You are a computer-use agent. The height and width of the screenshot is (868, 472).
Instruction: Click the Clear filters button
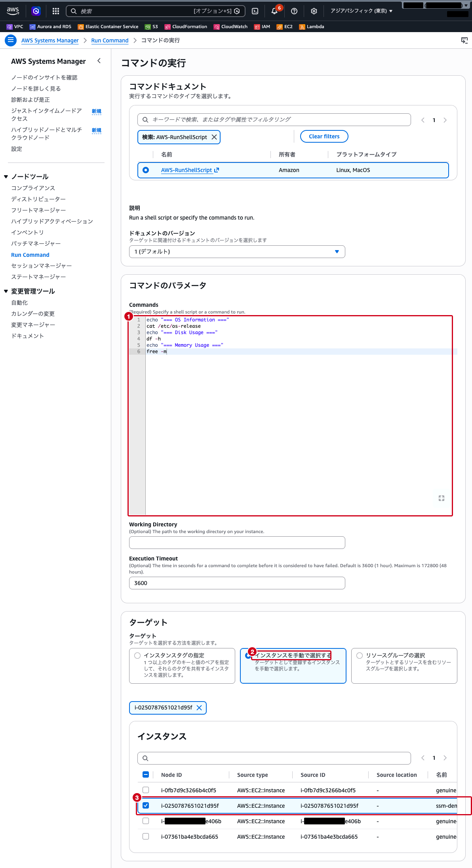pyautogui.click(x=324, y=136)
